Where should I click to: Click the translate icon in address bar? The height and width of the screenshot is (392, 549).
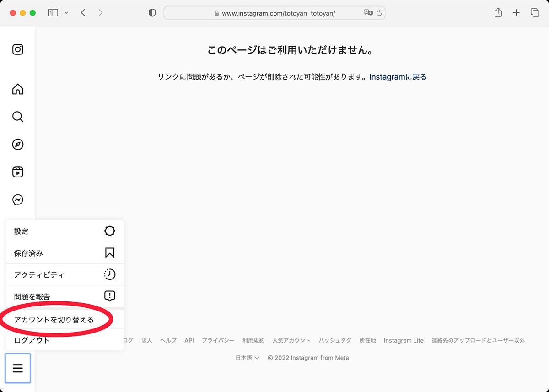[x=368, y=13]
